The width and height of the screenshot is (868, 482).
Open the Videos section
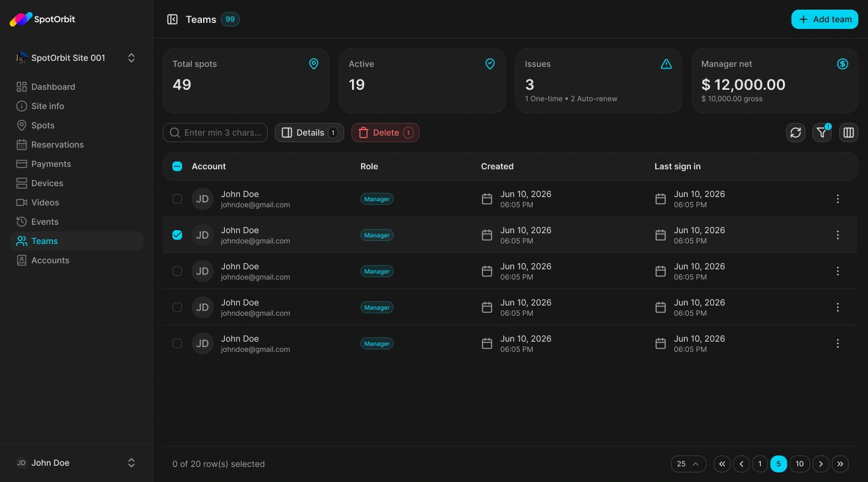click(77, 202)
